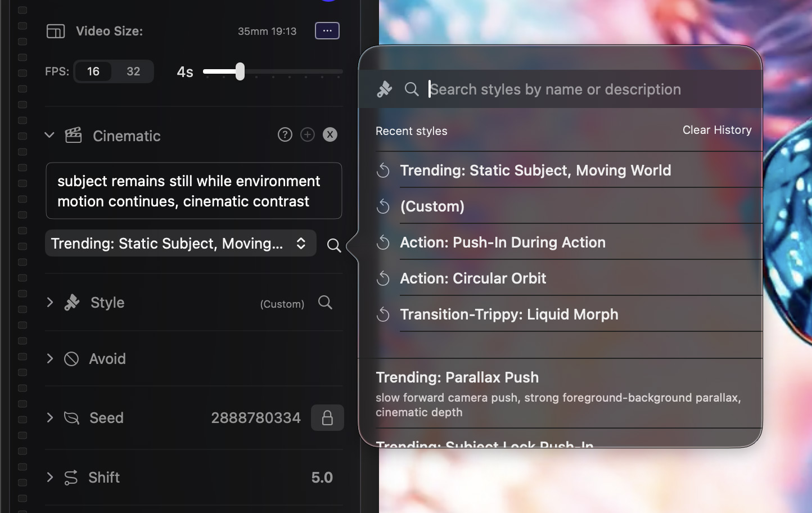Expand the Avoid section
812x513 pixels.
50,359
